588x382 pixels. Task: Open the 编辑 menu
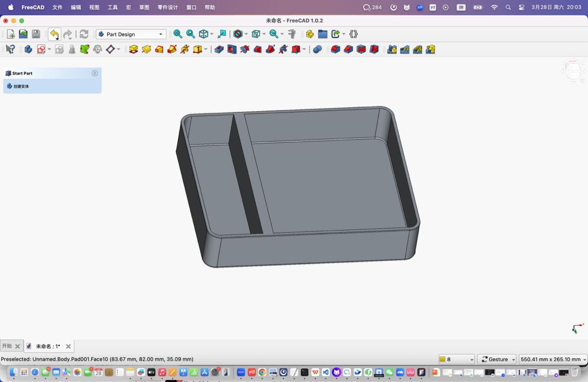tap(76, 7)
